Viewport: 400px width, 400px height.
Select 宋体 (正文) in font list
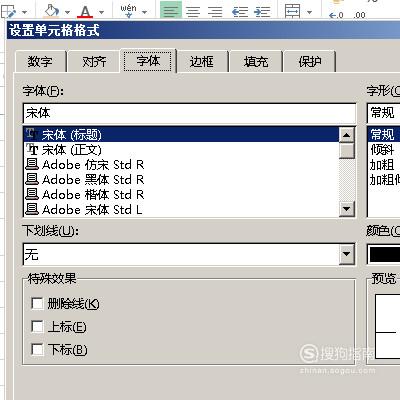[181, 150]
